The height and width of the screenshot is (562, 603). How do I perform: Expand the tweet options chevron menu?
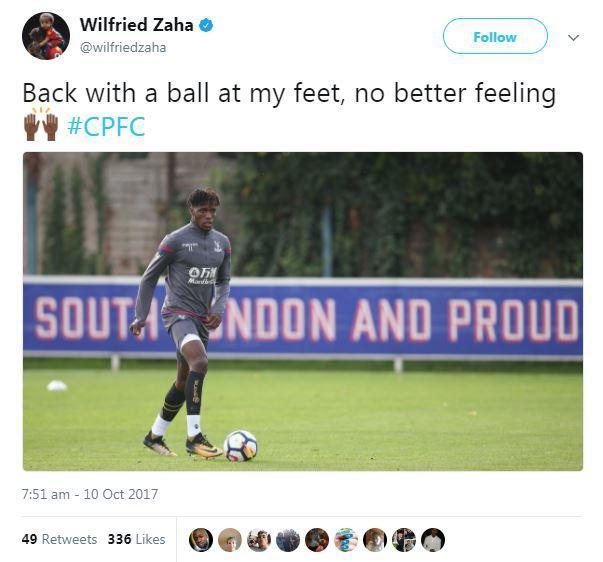pyautogui.click(x=573, y=38)
